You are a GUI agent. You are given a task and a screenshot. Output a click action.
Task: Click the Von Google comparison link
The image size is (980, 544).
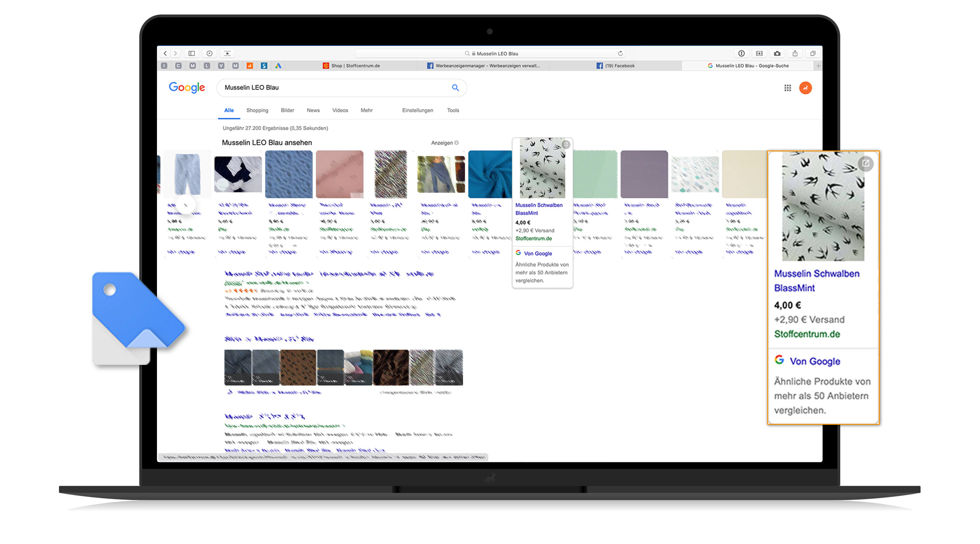click(538, 253)
